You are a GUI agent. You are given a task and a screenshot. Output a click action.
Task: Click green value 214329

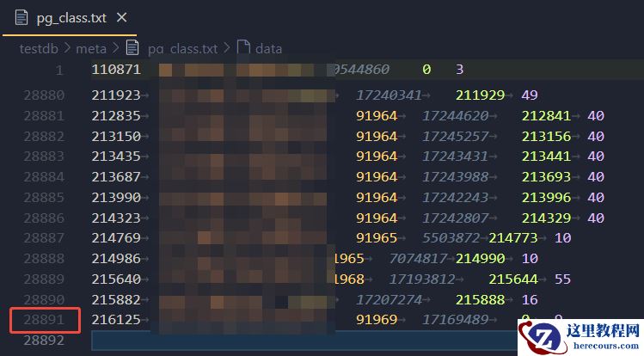[546, 218]
